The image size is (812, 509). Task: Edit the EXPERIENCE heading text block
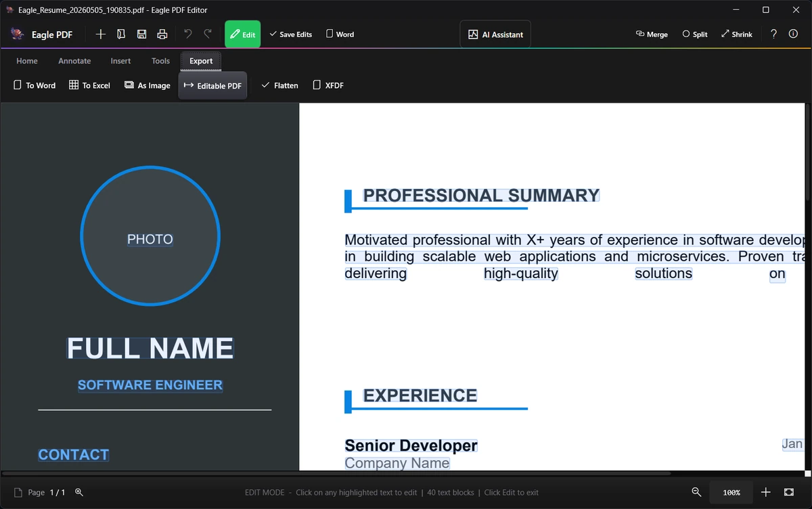(420, 395)
